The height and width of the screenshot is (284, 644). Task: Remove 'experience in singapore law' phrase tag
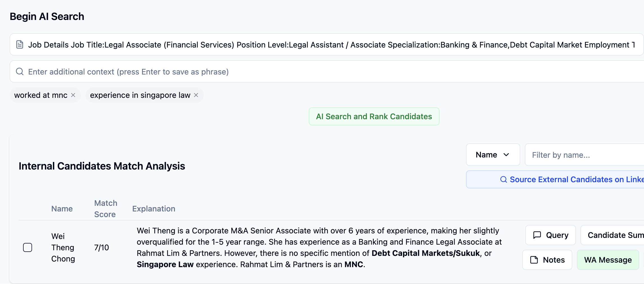click(196, 95)
